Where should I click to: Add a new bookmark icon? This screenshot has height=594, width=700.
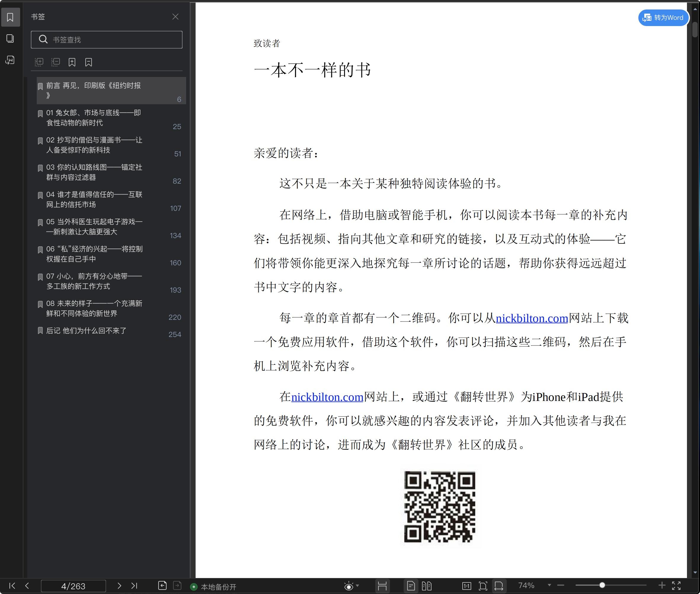click(x=72, y=62)
